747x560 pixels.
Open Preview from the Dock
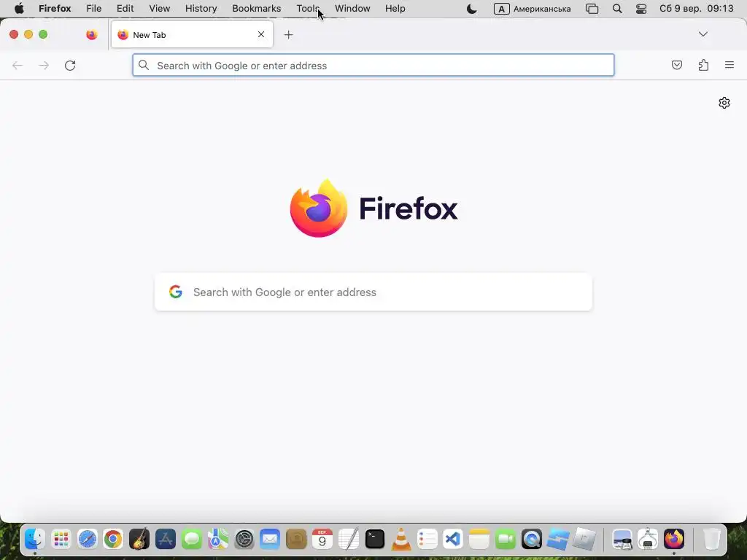[x=622, y=539]
